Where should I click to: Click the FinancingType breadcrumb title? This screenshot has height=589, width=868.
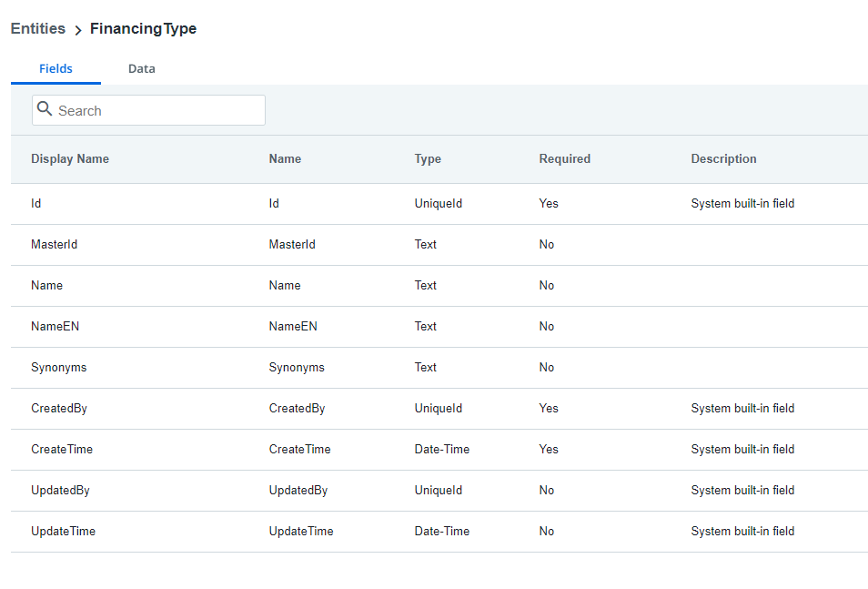coord(144,29)
